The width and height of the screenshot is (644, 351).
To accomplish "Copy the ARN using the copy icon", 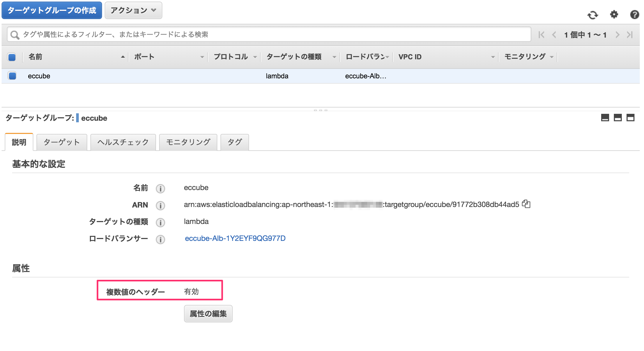I will [x=527, y=204].
